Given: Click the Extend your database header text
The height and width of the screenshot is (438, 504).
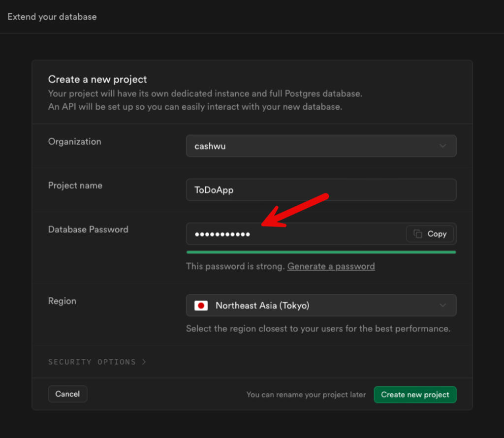Looking at the screenshot, I should point(52,17).
